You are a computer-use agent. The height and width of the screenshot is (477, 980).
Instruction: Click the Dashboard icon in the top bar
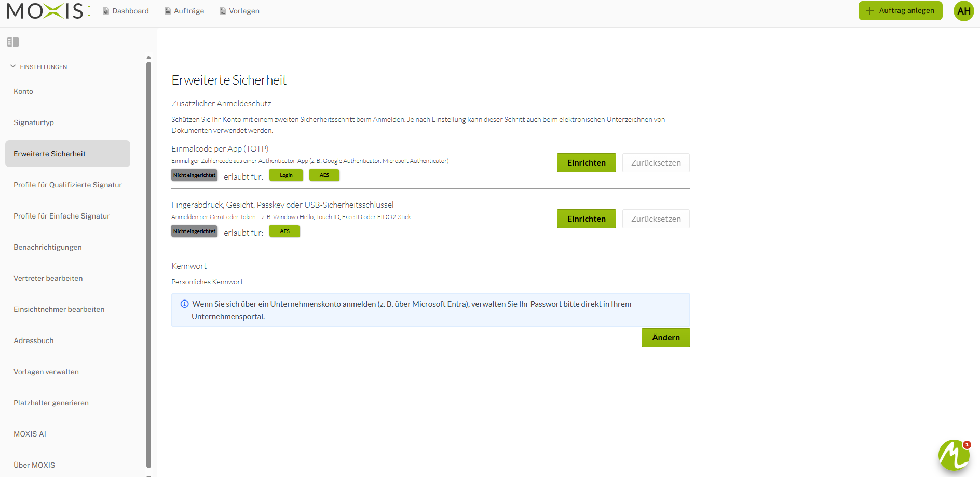[x=106, y=11]
